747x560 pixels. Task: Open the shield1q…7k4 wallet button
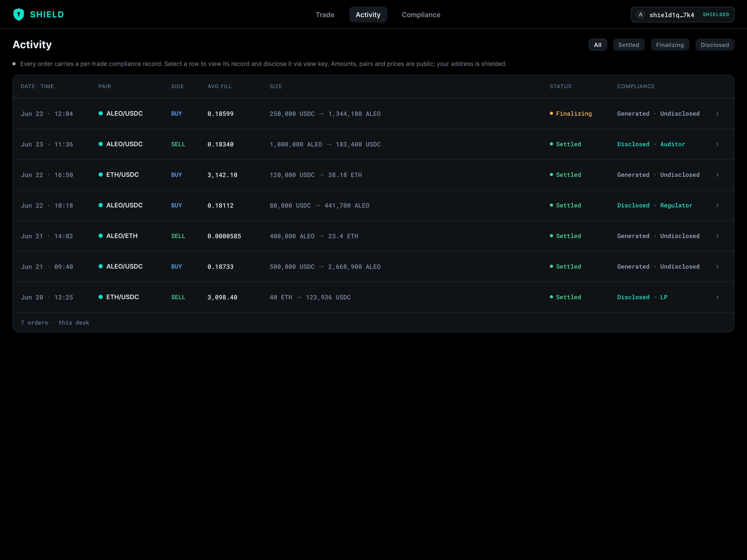point(682,15)
